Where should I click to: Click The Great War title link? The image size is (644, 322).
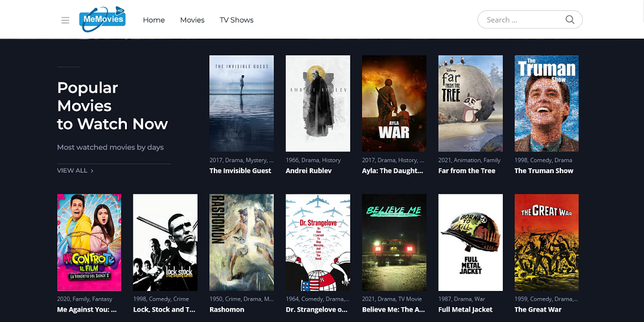pos(538,310)
